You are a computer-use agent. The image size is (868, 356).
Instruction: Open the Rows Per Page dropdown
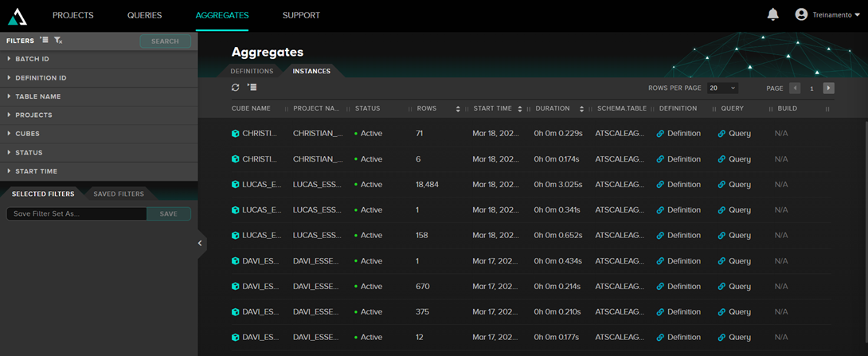[722, 88]
